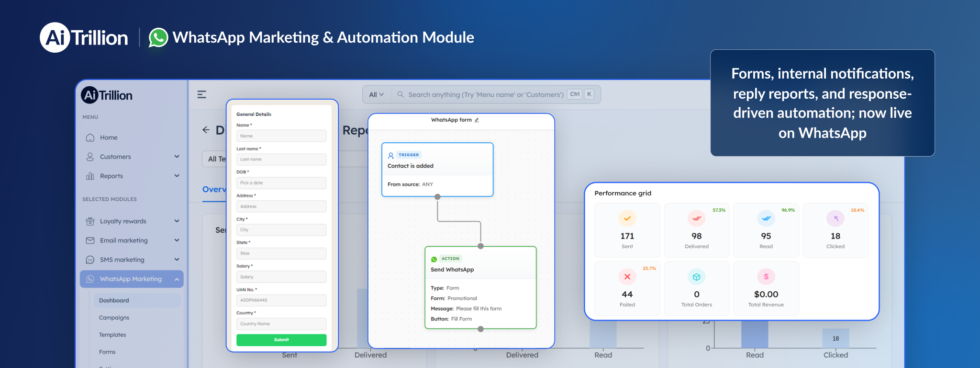Click the Email marketing envelope icon

[x=90, y=241]
